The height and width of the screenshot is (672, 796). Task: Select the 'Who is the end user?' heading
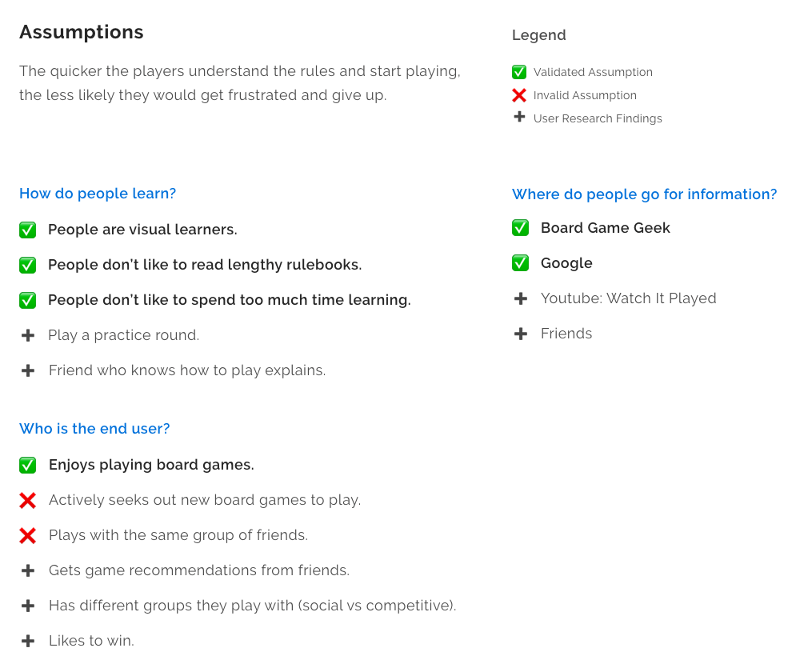pos(94,429)
